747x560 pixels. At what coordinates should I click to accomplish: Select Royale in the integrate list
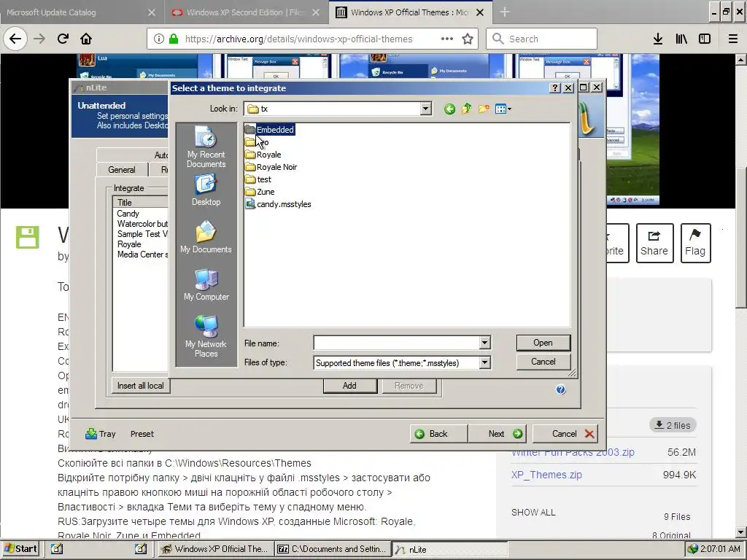tap(129, 244)
